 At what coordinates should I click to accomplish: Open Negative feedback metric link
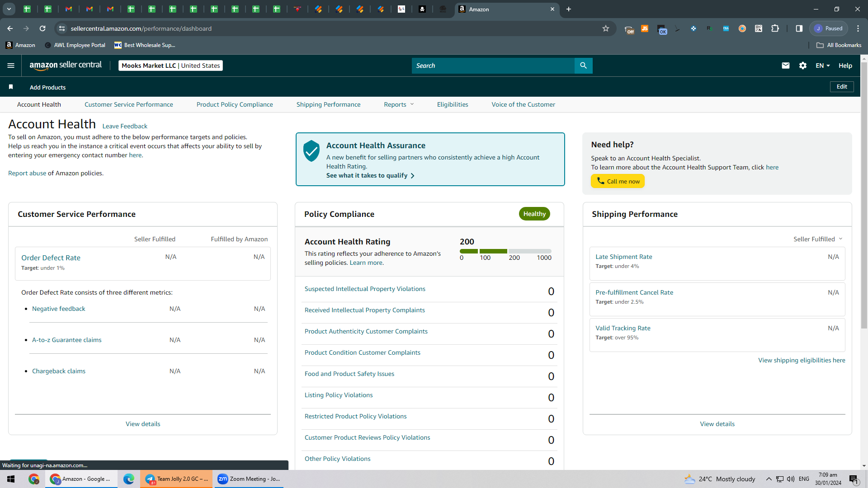tap(59, 309)
